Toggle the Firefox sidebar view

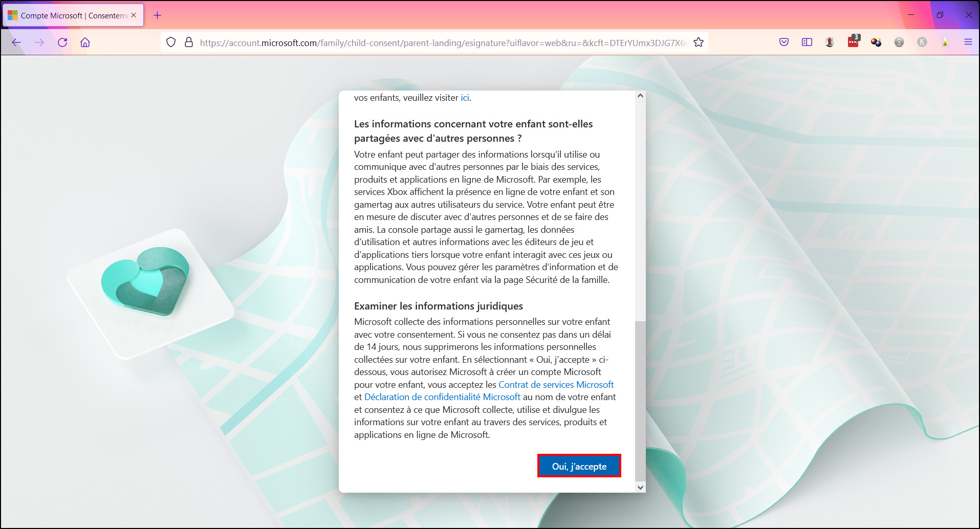click(x=807, y=42)
